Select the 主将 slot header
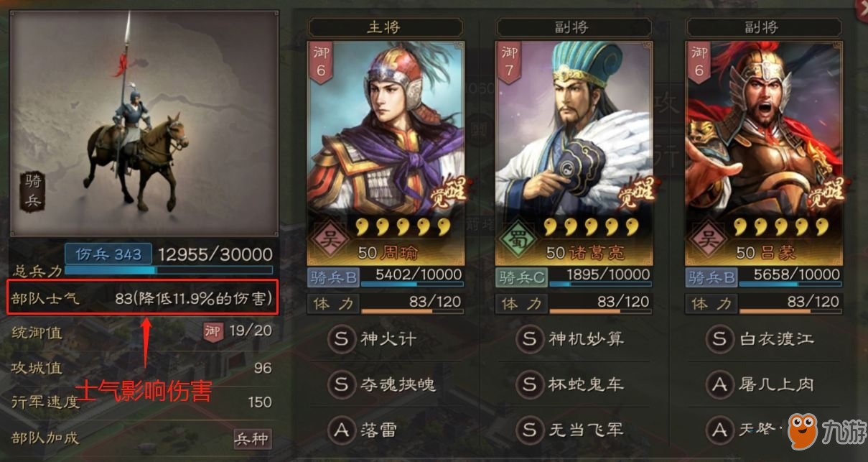868x462 pixels. 386,27
